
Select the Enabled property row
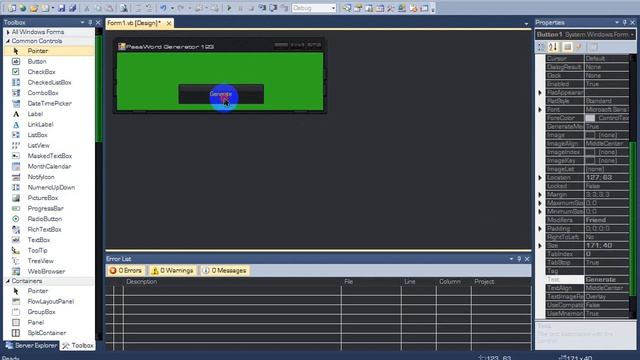[x=587, y=84]
